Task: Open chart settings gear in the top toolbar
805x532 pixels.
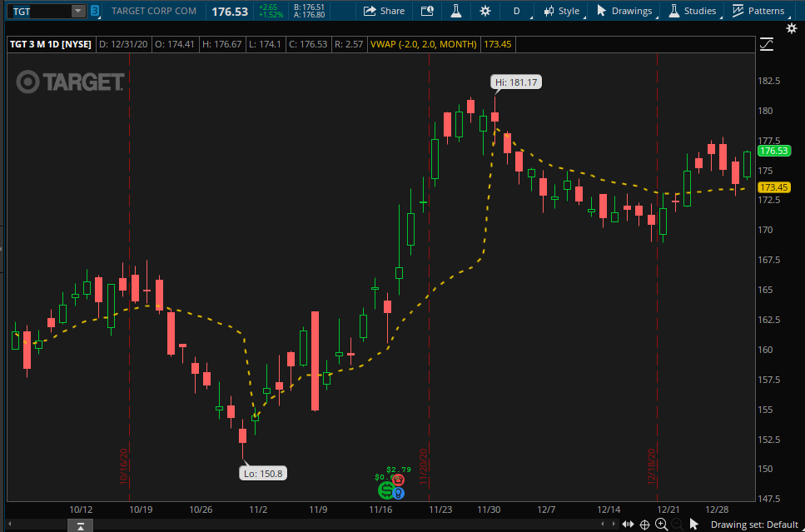Action: tap(485, 11)
